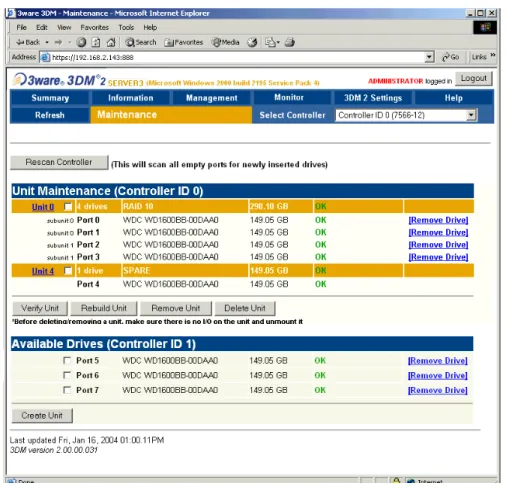Viewport: 506px width, 489px height.
Task: Click the Delete Unit button
Action: pyautogui.click(x=245, y=308)
